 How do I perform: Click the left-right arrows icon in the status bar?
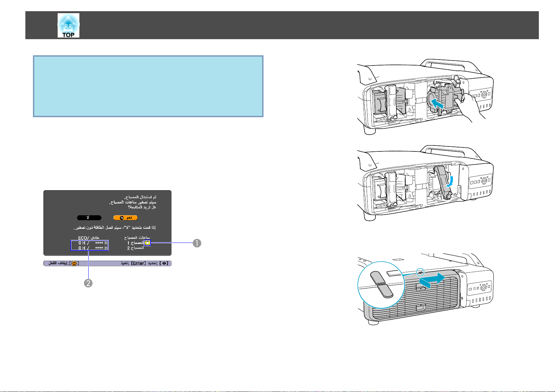pyautogui.click(x=165, y=263)
